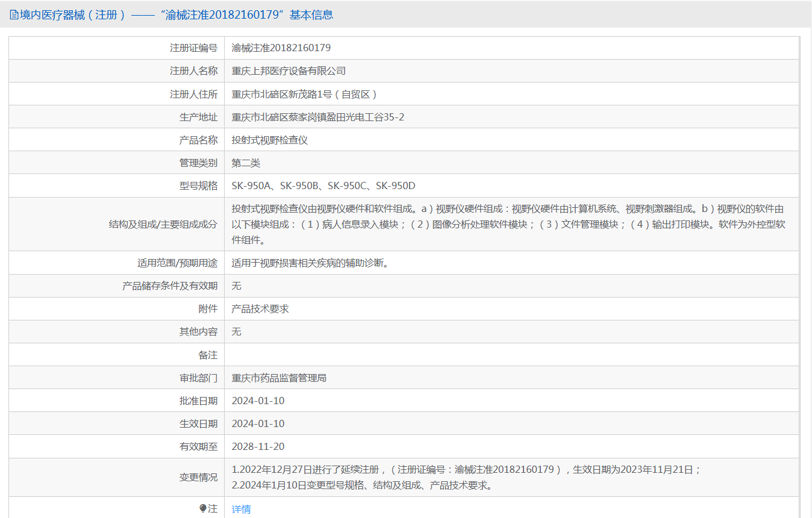Click management class value 第二类

click(246, 163)
